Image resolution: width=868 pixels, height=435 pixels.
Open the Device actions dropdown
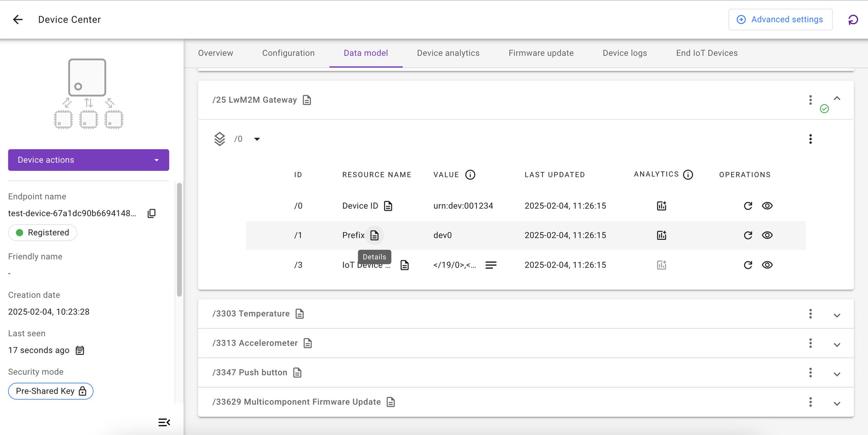[89, 160]
